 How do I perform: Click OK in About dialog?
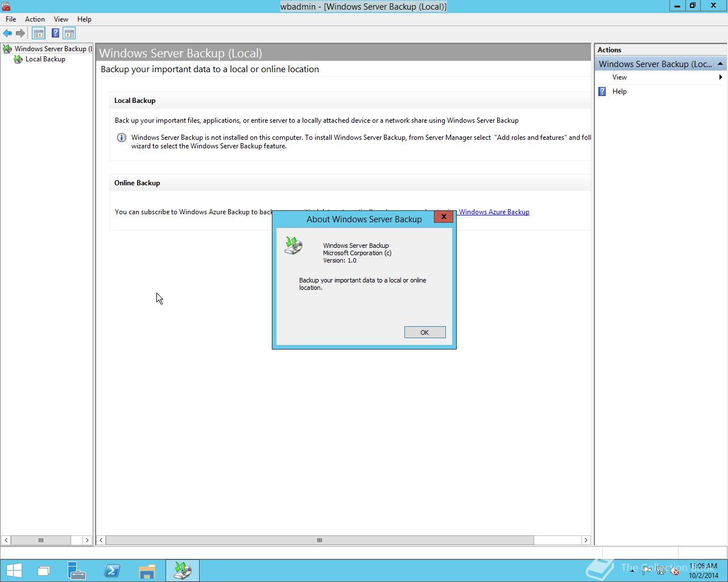pos(425,332)
